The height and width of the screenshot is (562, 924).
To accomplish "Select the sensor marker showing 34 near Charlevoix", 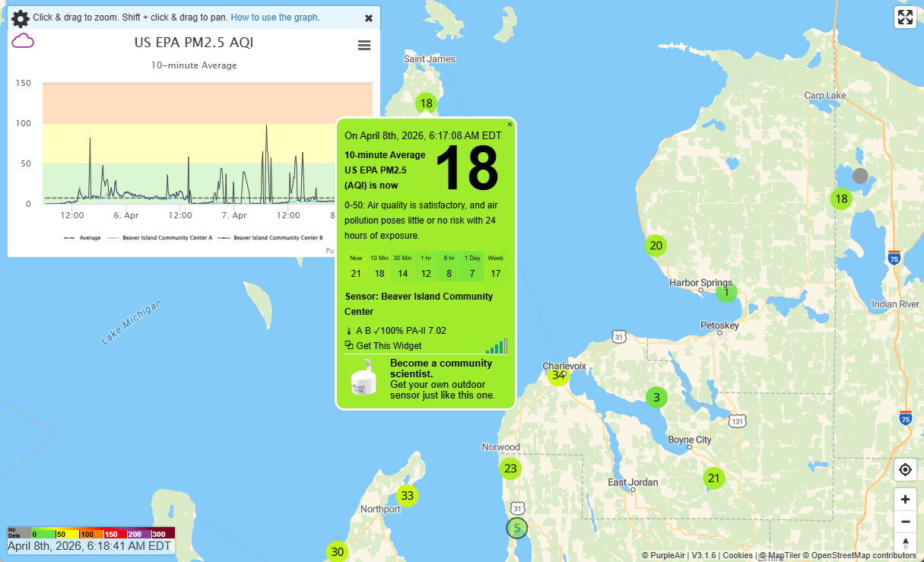I will pyautogui.click(x=558, y=375).
